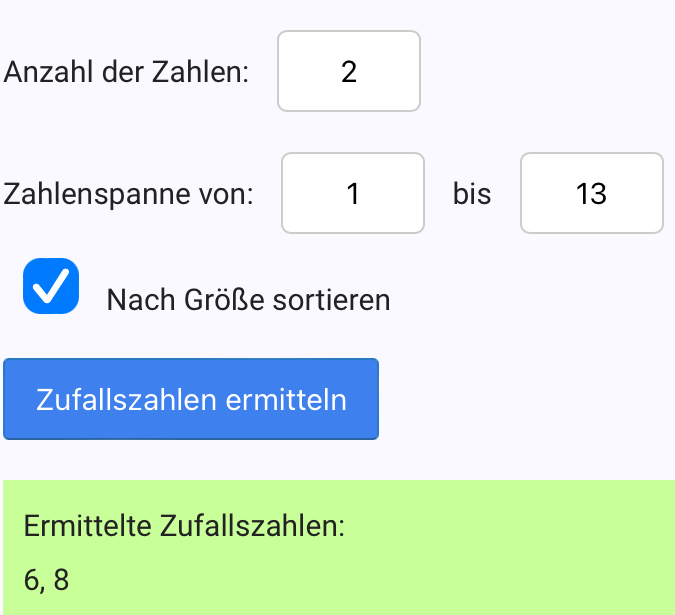Screen dimensions: 675x615
Task: Click the "Ermittelte Zufallszahlen:" heading
Action: (184, 526)
